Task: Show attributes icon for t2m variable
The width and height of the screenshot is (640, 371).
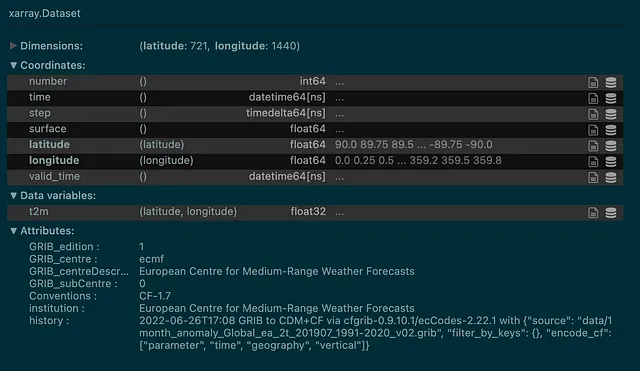Action: [593, 213]
